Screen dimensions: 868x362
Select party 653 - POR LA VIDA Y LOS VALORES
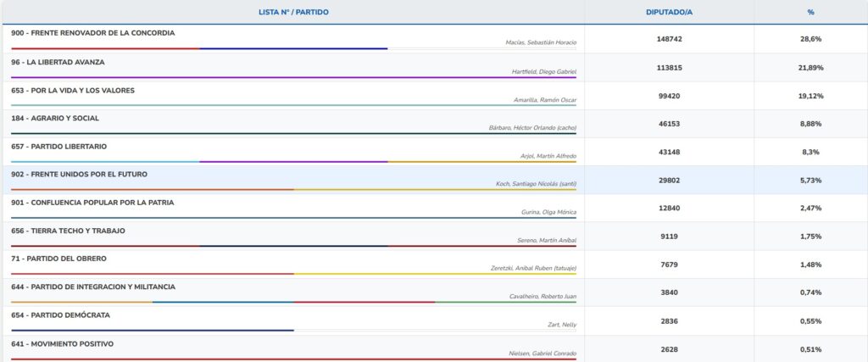pyautogui.click(x=73, y=90)
